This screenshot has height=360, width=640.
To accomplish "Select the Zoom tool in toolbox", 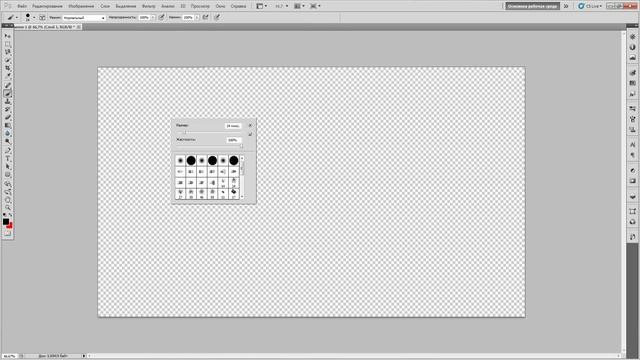I will (7, 208).
